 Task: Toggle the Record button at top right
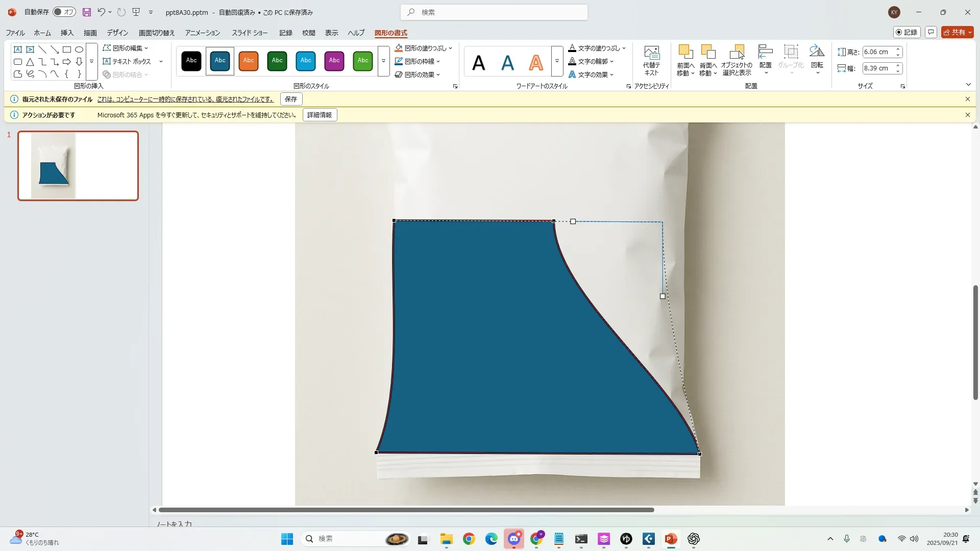906,32
